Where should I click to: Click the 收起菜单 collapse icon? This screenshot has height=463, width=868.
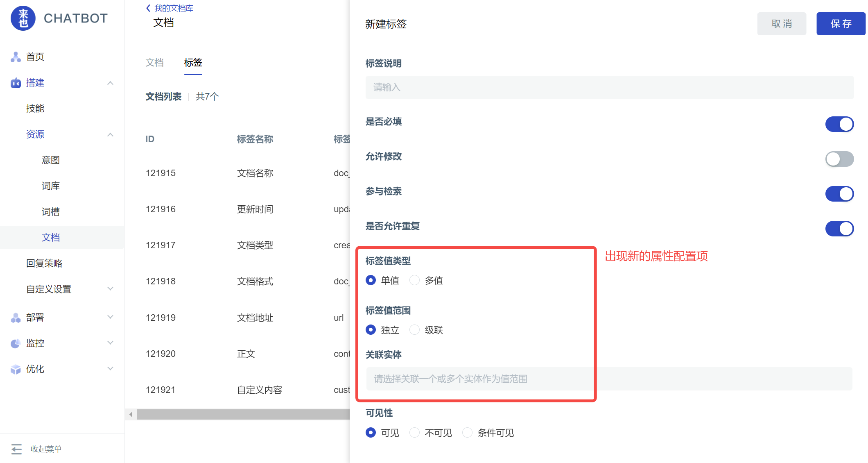coord(16,449)
